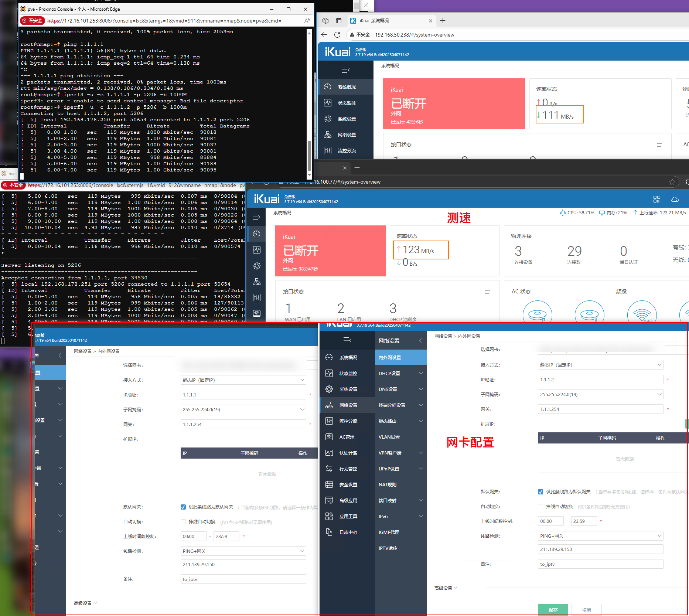The image size is (689, 616).
Task: Close the iKuai-系统概况 browser tab
Action: [430, 21]
